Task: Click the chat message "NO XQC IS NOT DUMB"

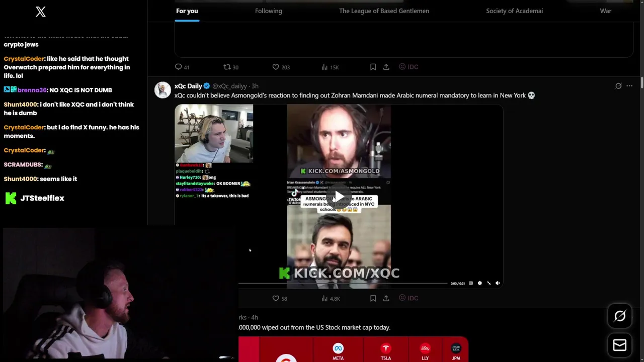Action: point(80,90)
